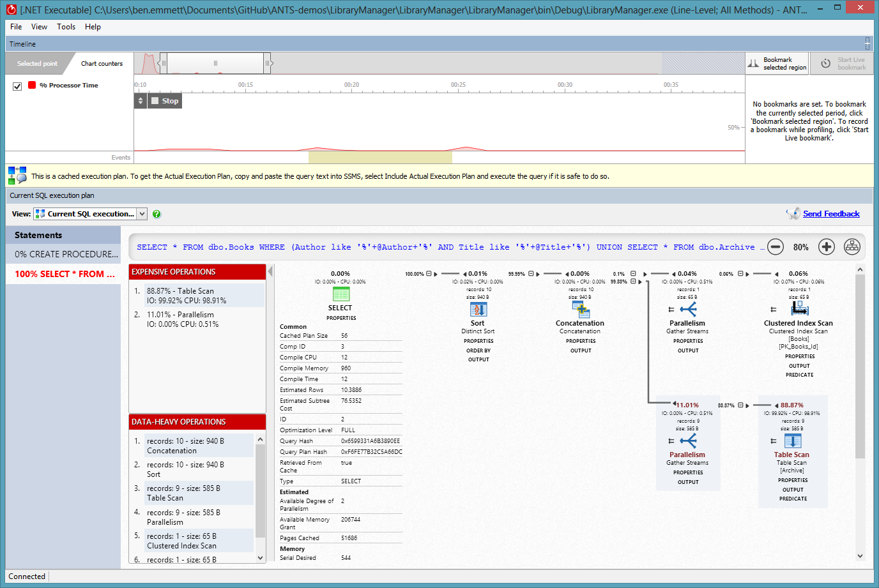Image resolution: width=879 pixels, height=588 pixels.
Task: Click the Table Scan operator icon
Action: 793,441
